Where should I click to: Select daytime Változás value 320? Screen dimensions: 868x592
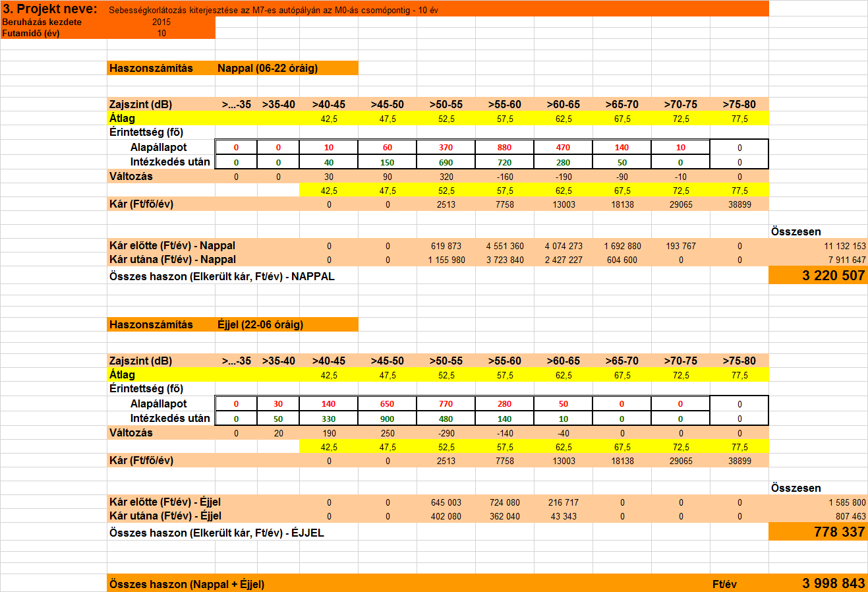coord(446,177)
